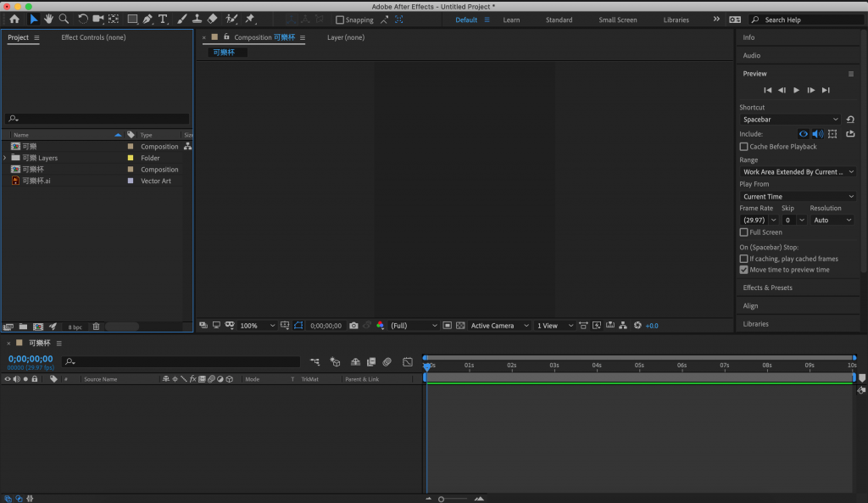Switch to the Libraries workspace
Image resolution: width=868 pixels, height=503 pixels.
tap(676, 20)
